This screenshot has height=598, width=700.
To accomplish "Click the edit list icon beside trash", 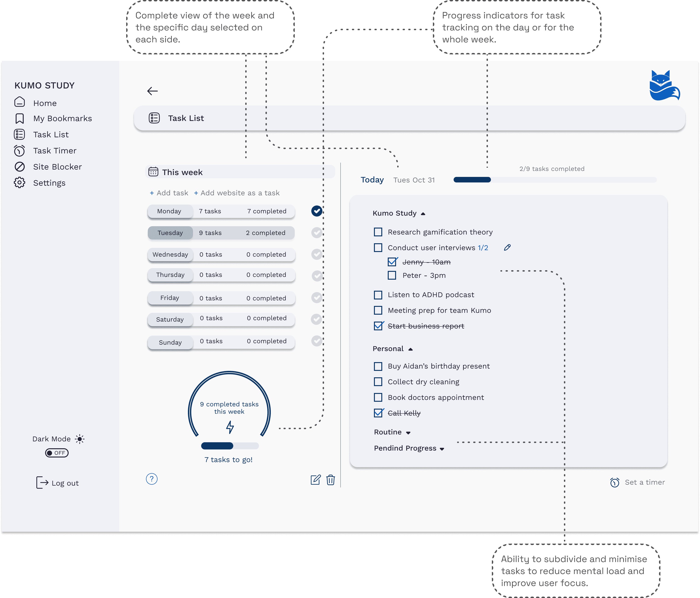I will (x=315, y=480).
